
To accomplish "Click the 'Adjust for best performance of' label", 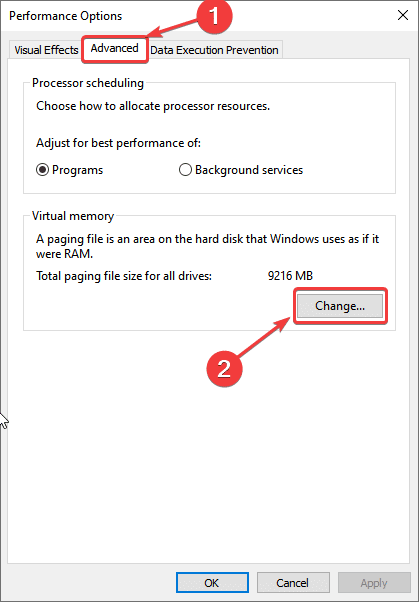I will click(x=118, y=143).
